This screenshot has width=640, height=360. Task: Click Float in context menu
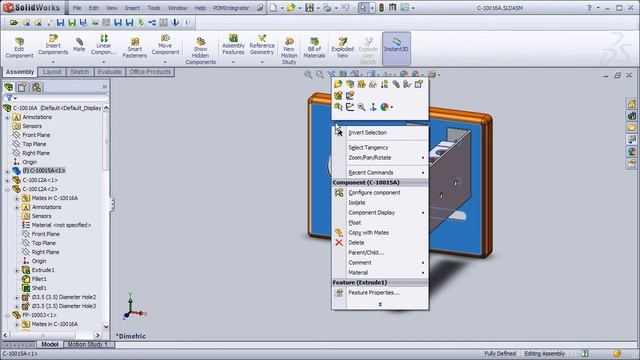[x=355, y=222]
